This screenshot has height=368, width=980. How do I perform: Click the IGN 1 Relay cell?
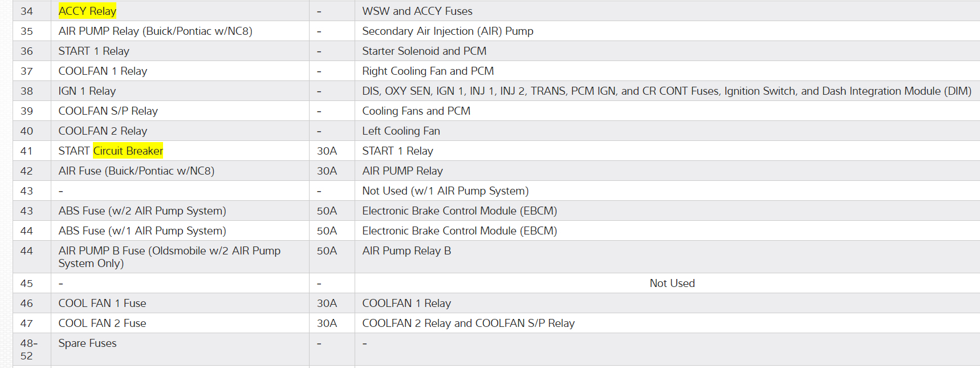click(x=87, y=91)
